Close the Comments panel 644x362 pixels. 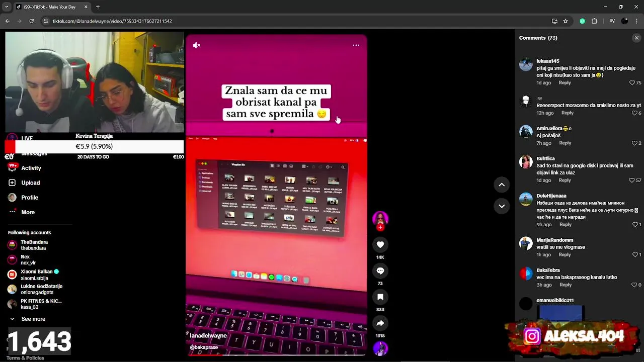(x=636, y=38)
